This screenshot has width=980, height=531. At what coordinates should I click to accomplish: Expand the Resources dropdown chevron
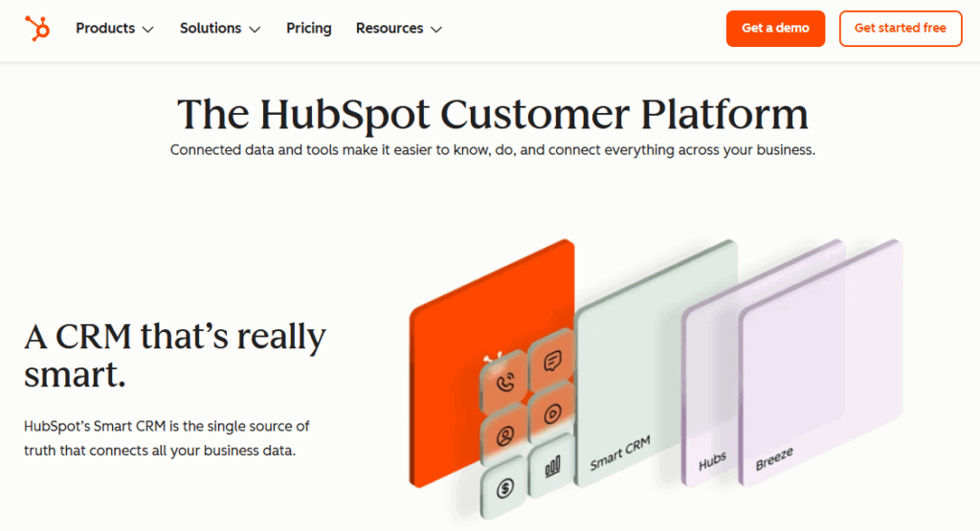436,30
